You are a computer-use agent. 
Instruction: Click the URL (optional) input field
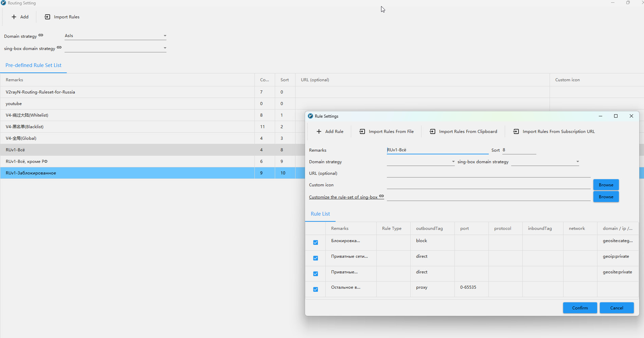488,173
